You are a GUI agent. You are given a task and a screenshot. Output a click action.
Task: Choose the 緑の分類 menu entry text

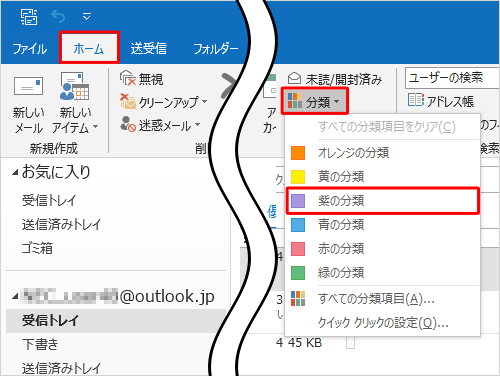pos(341,272)
